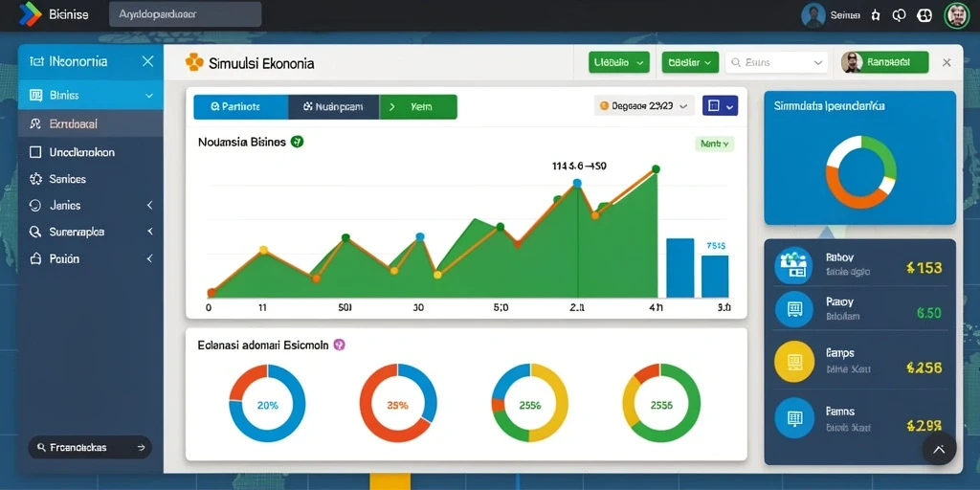The width and height of the screenshot is (980, 490).
Task: Expand the Bisniss sidebar section chevron
Action: tap(148, 96)
